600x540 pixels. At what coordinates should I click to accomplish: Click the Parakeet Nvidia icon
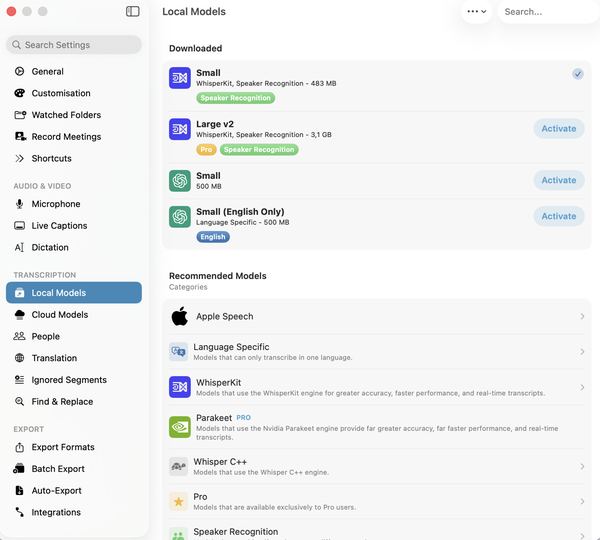point(180,427)
